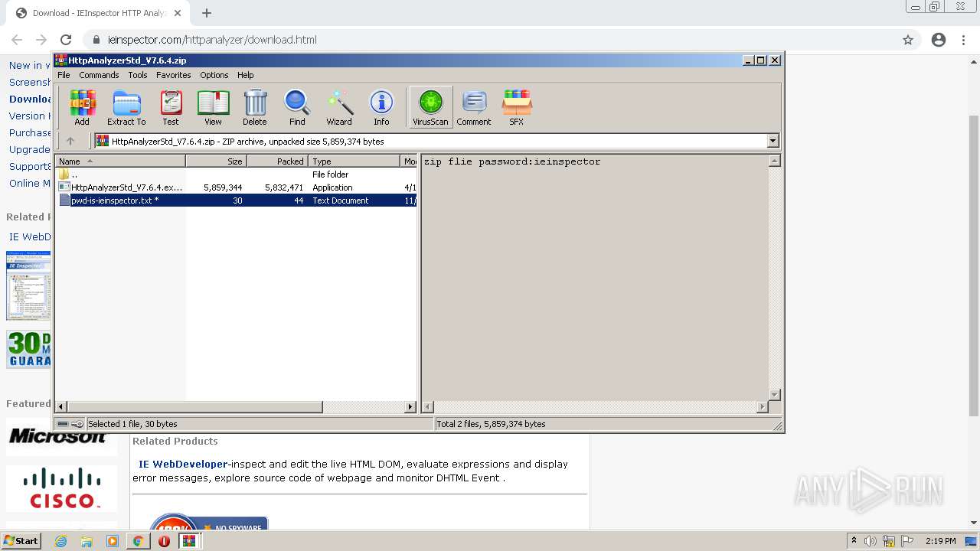This screenshot has width=980, height=551.
Task: Sort file list by Name column
Action: point(120,161)
